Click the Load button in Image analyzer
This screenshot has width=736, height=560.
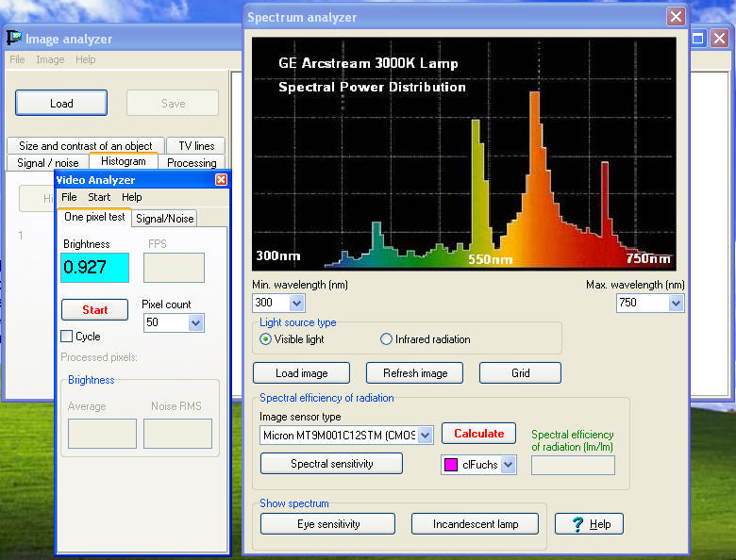pos(61,103)
